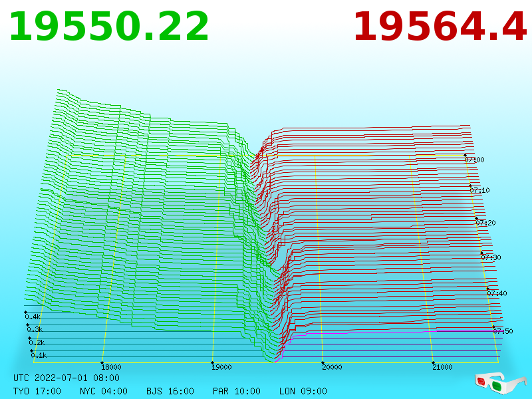Click the PAR 10:00 clock
This screenshot has width=532, height=399.
point(237,391)
